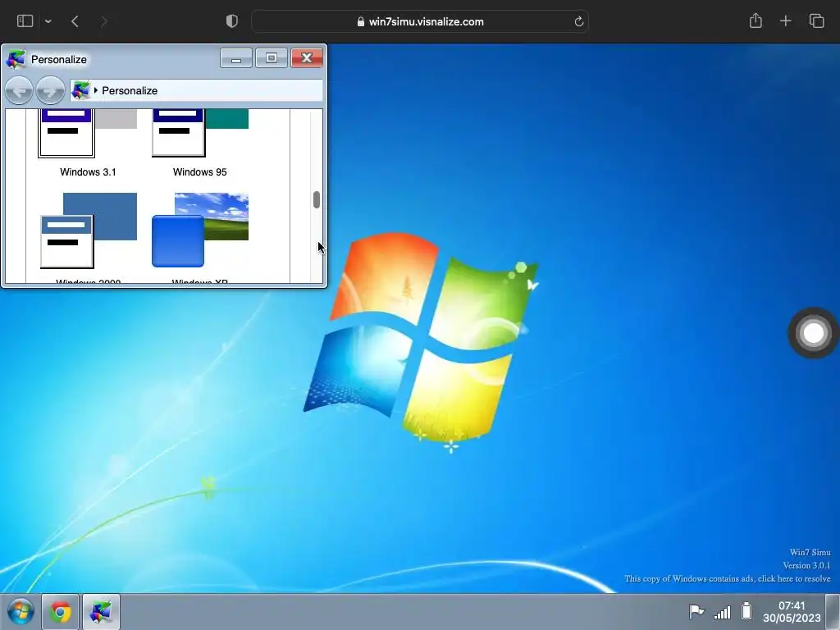Reload the Safari page

coord(578,21)
